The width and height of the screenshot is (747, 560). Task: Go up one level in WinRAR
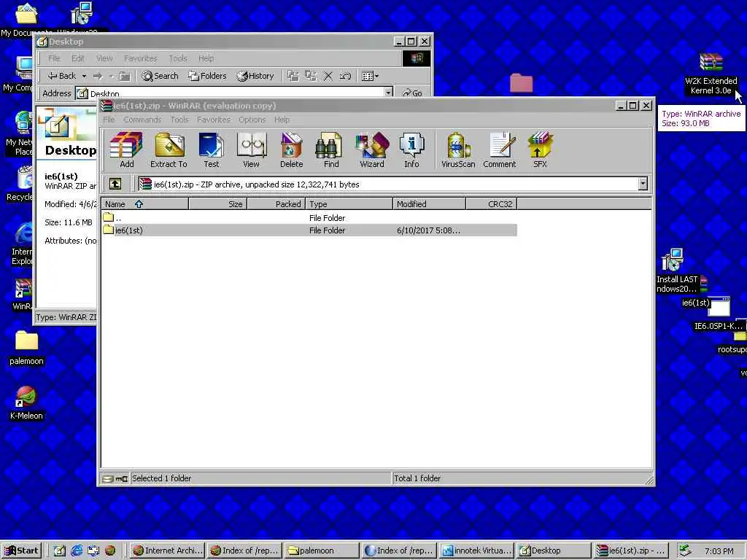coord(115,184)
